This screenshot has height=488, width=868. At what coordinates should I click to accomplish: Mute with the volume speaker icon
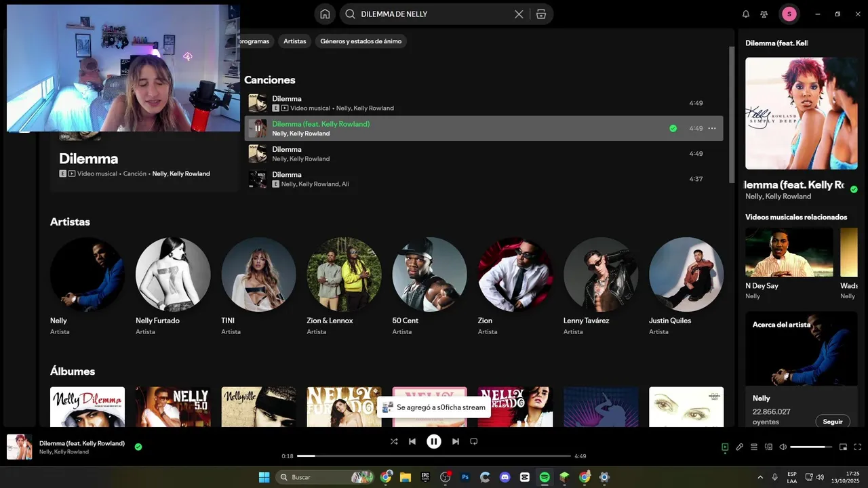[x=783, y=447]
